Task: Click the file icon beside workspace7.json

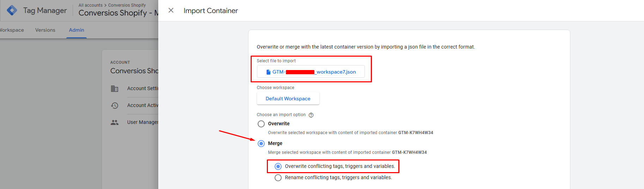Action: point(268,72)
